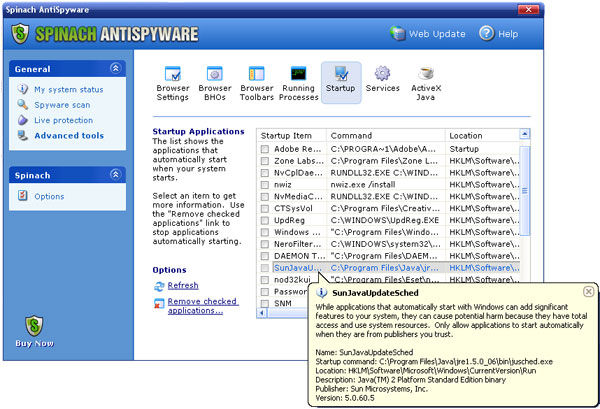Check the nwiz startup item checkbox

click(x=264, y=185)
